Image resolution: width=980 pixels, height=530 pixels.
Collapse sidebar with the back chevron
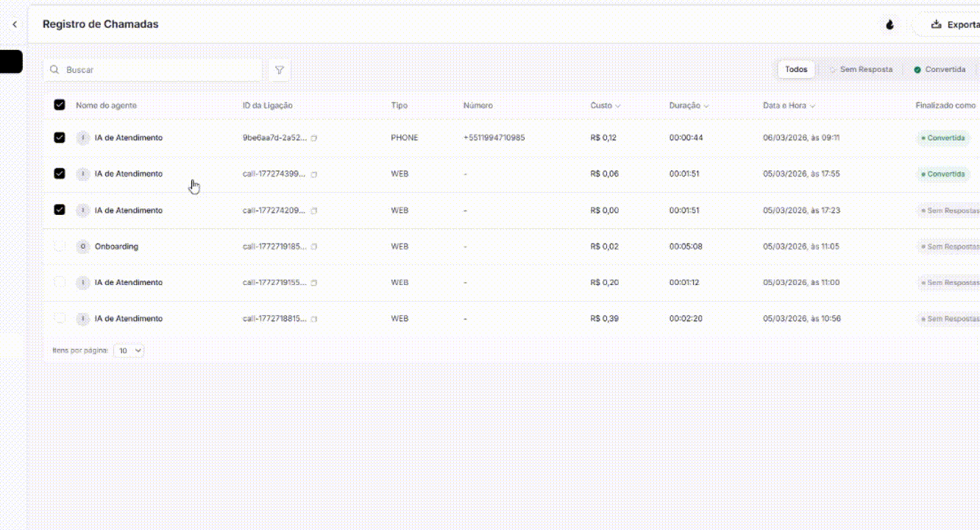[x=15, y=24]
